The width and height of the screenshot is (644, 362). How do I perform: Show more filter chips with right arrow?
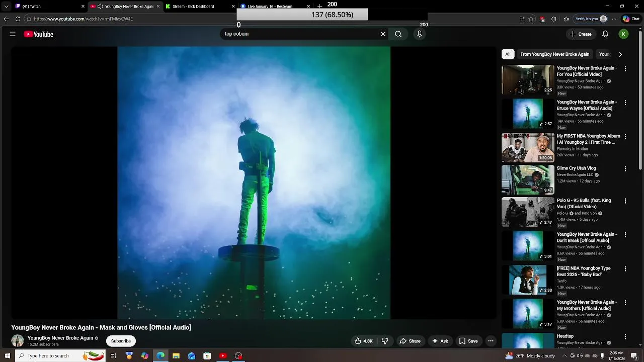click(620, 54)
